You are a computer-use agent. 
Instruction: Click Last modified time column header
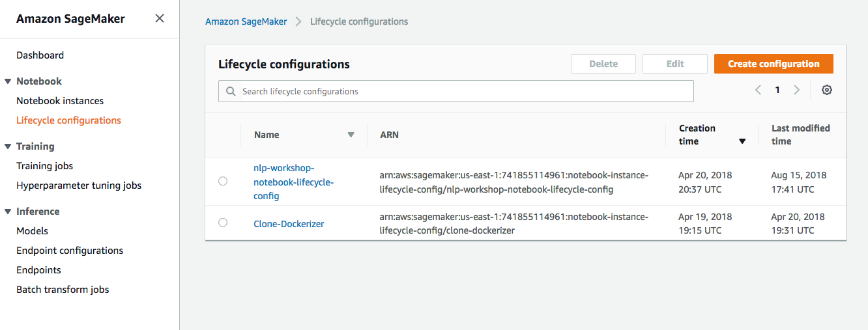[801, 135]
